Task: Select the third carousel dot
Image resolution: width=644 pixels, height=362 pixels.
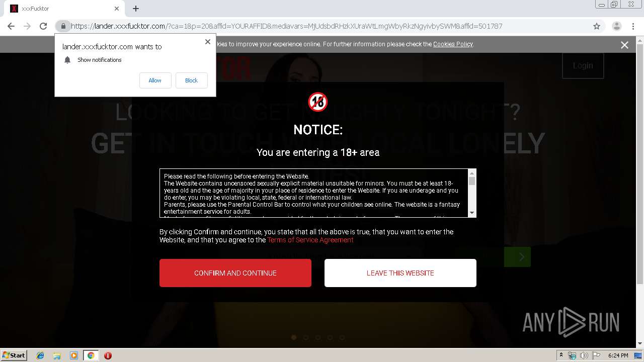Action: point(318,337)
